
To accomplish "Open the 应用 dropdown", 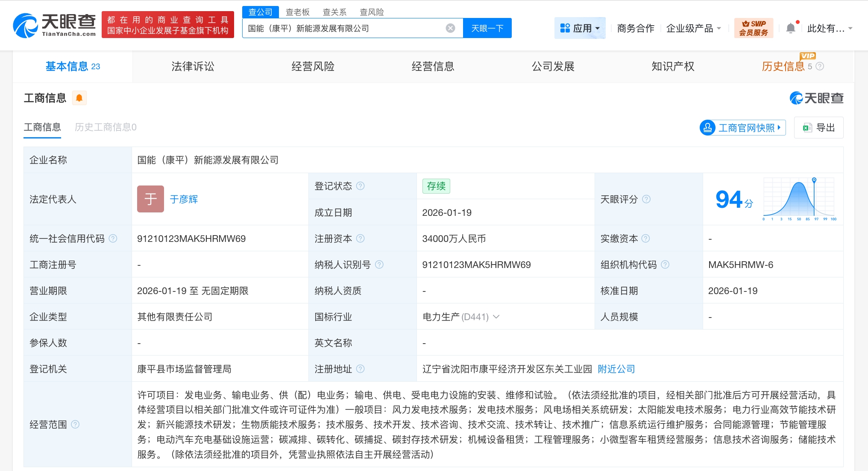I will [x=580, y=27].
